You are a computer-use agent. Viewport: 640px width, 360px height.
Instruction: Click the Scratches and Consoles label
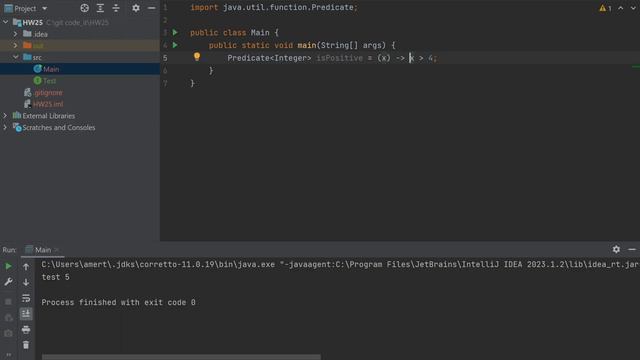pyautogui.click(x=59, y=127)
